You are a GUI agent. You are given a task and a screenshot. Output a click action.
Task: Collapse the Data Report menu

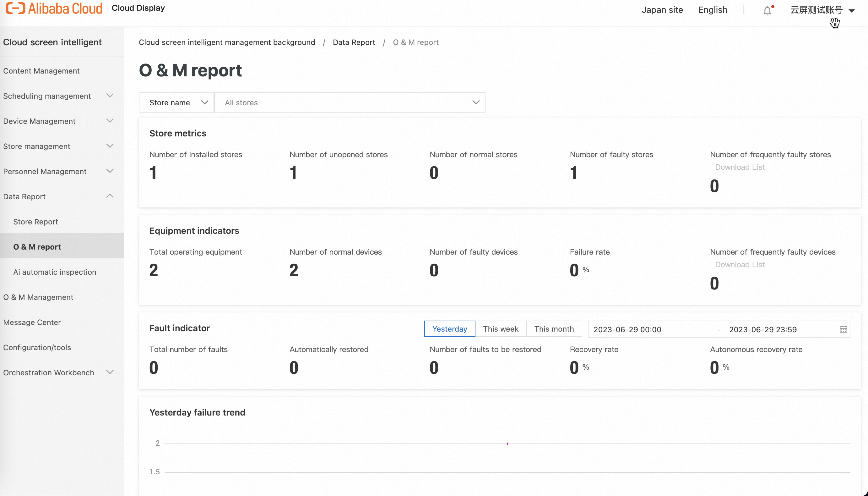point(110,196)
